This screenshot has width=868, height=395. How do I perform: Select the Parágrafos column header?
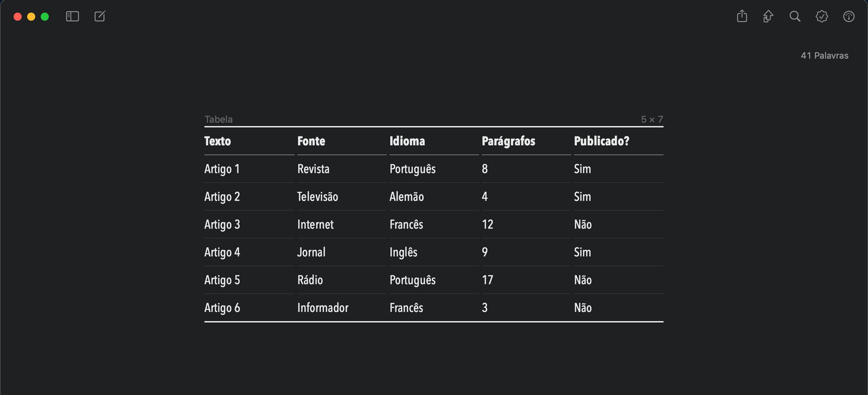point(508,141)
